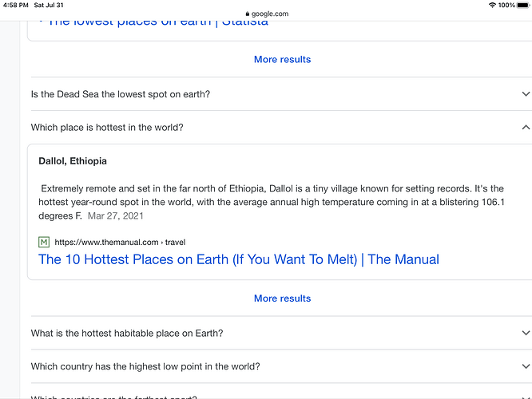Click More results below The Manual link
This screenshot has height=399, width=532.
282,298
